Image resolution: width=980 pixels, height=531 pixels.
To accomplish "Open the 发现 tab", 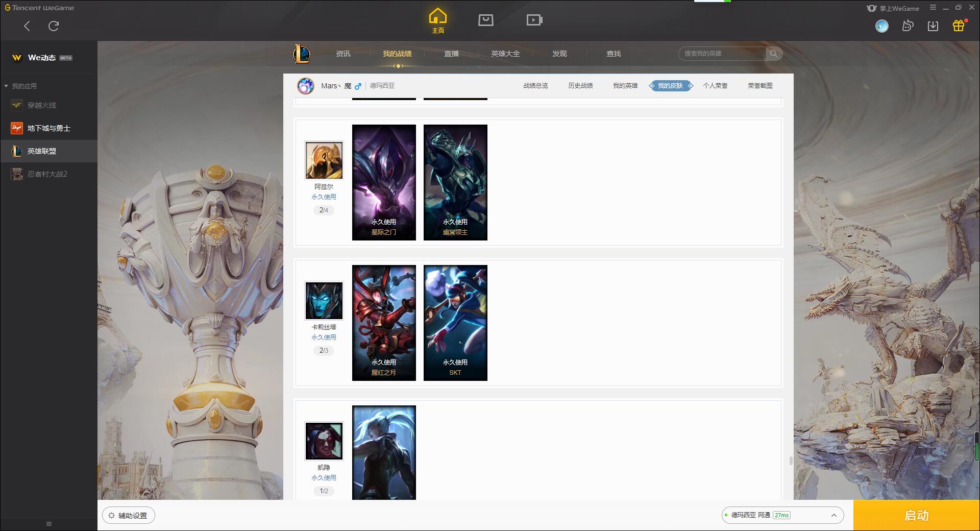I will click(x=559, y=54).
